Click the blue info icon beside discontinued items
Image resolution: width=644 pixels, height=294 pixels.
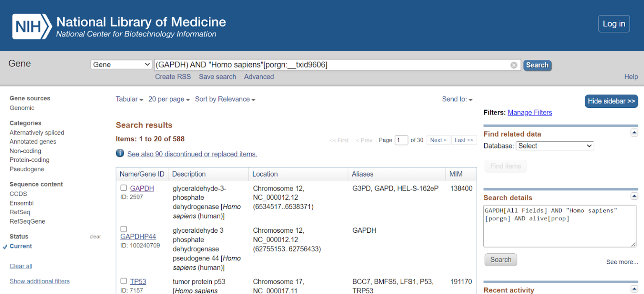(x=120, y=154)
